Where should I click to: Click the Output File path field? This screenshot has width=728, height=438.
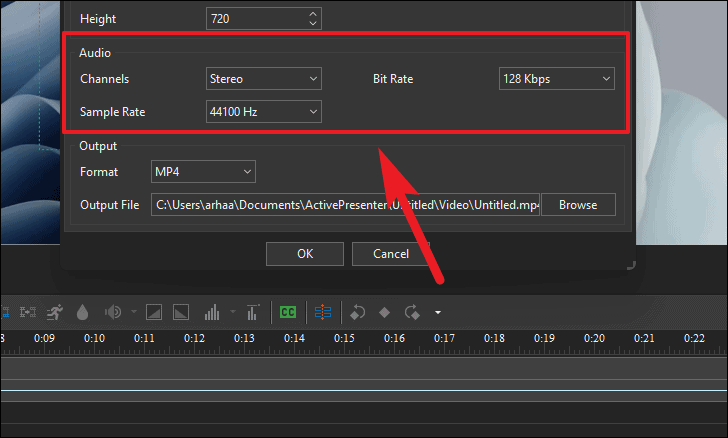345,204
